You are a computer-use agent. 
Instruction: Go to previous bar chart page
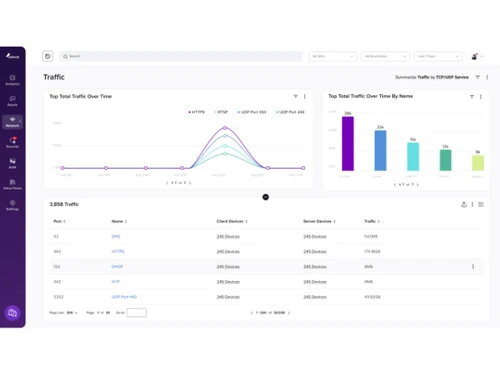click(x=395, y=184)
